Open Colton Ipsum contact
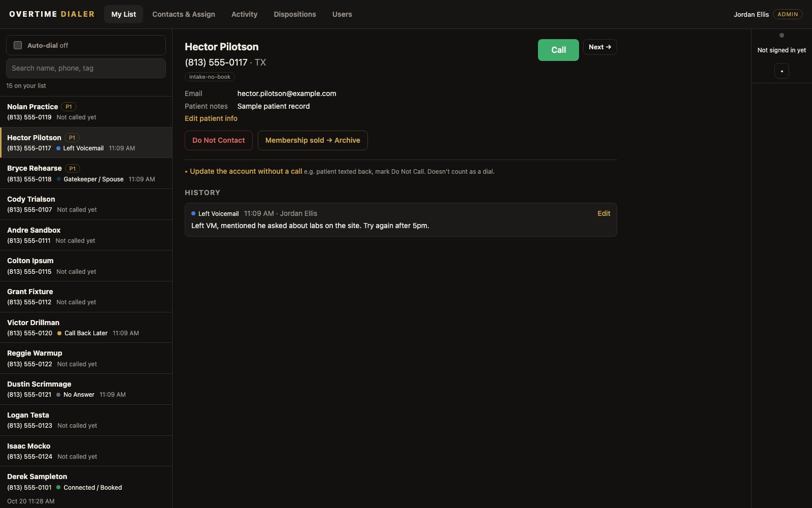The image size is (812, 508). (x=86, y=266)
